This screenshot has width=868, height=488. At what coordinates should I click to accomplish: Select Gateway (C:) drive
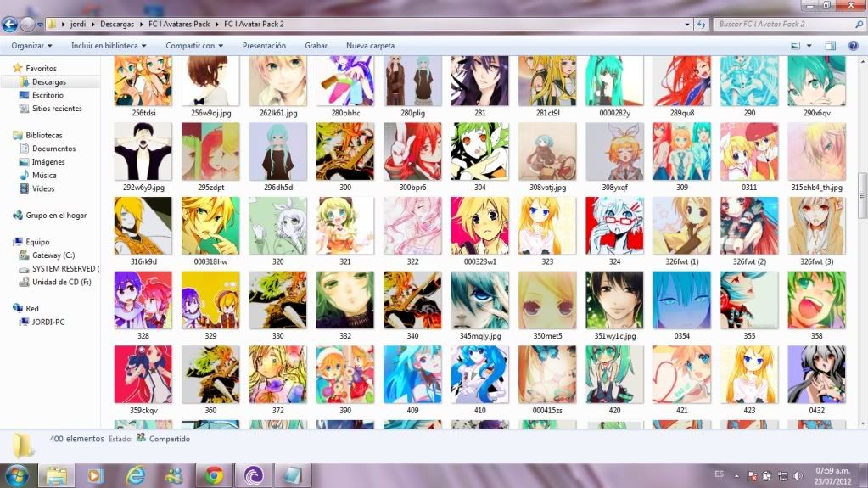[x=53, y=255]
